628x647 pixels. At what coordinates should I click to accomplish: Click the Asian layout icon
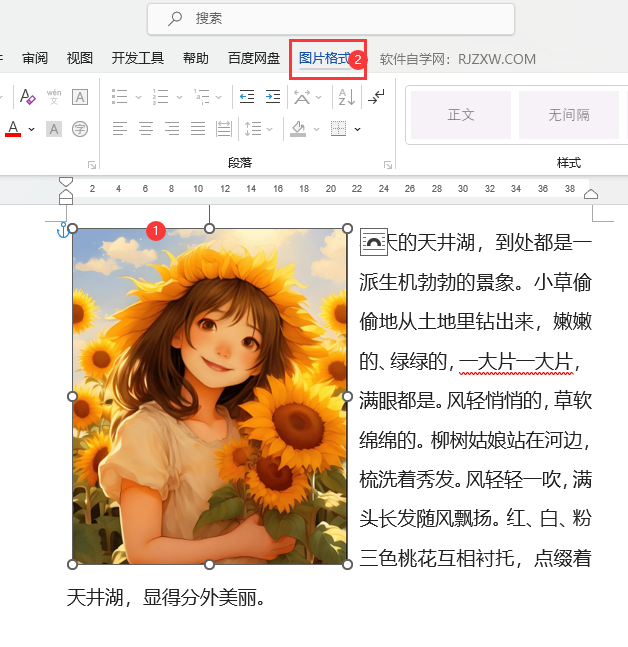[302, 97]
